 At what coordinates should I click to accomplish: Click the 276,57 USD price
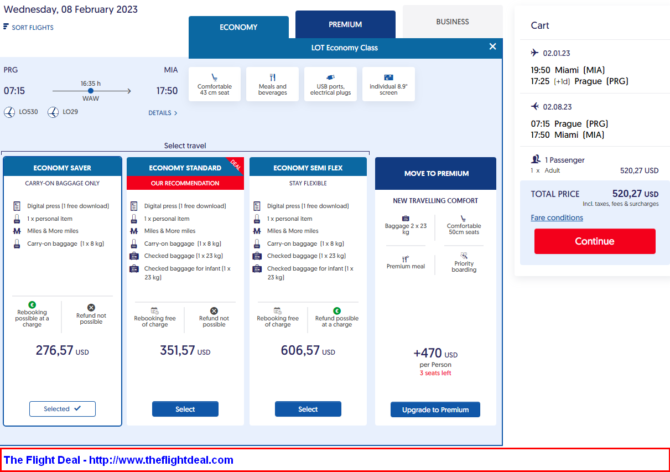(x=62, y=351)
